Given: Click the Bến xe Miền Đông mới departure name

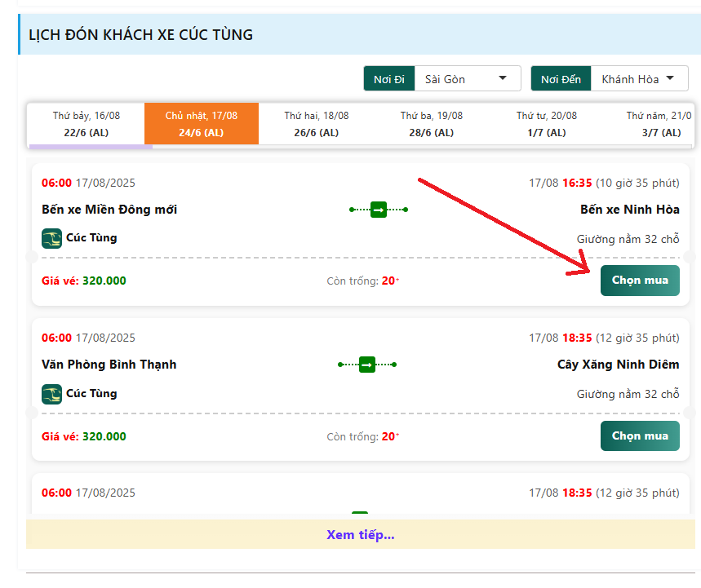Looking at the screenshot, I should (x=109, y=210).
